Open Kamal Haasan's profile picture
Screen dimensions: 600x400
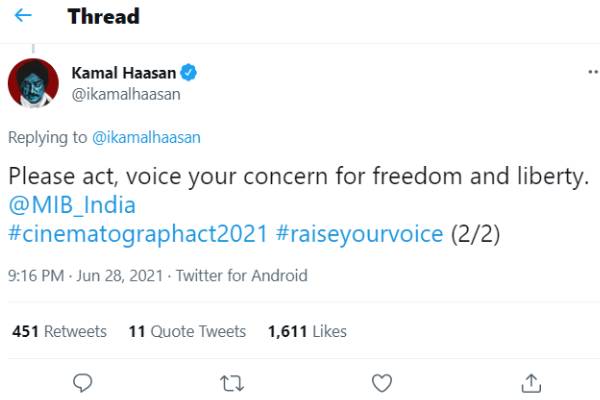coord(33,83)
